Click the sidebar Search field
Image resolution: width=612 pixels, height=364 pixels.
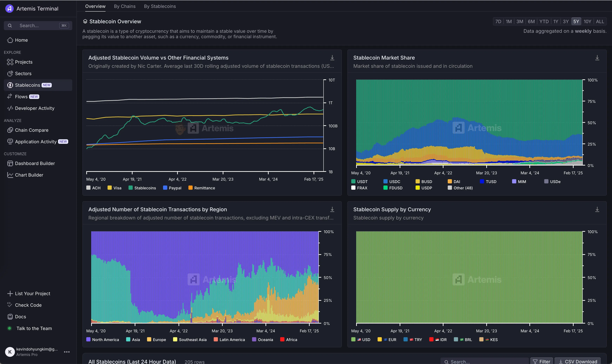coord(38,26)
